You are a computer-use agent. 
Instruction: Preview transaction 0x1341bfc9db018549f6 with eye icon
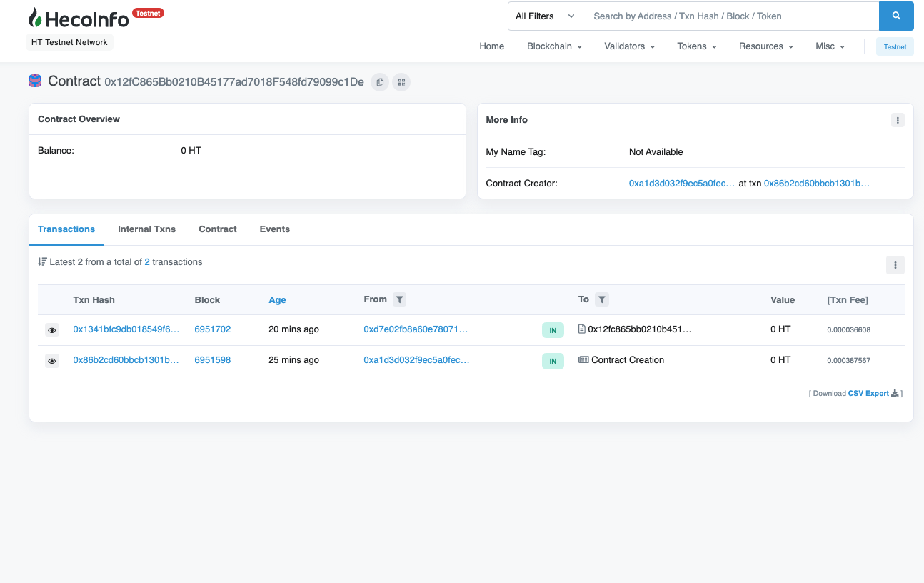coord(51,330)
